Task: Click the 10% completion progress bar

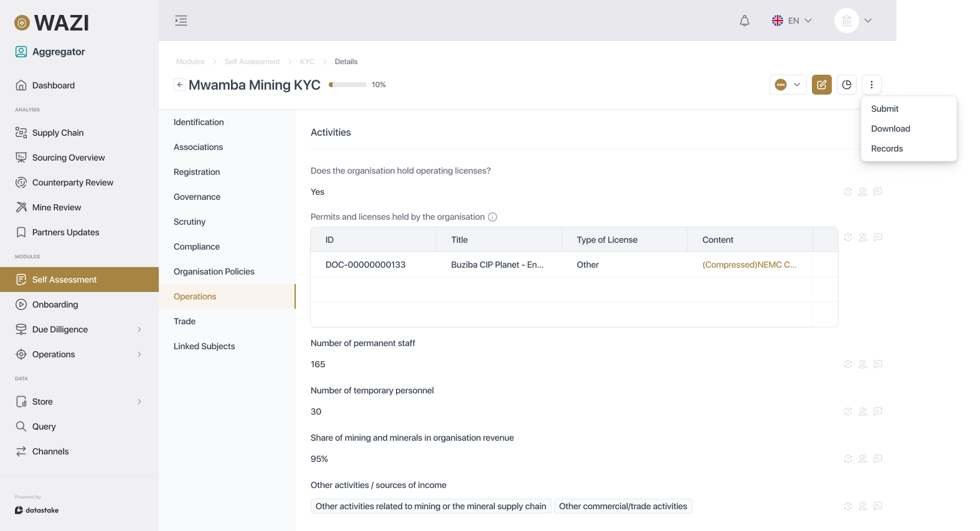Action: (347, 85)
